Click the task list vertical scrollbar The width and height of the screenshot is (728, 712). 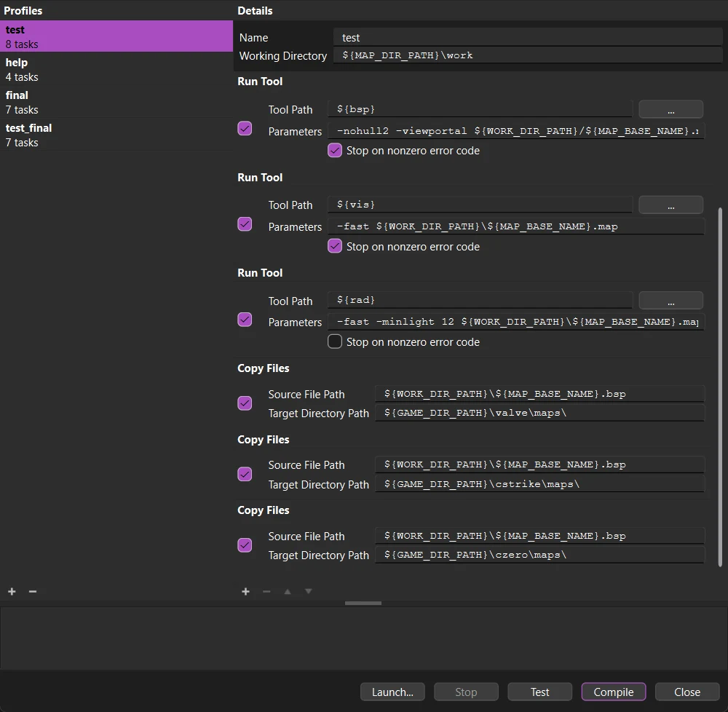(720, 387)
